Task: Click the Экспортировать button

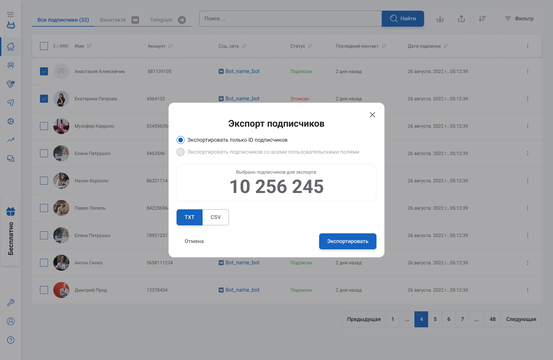Action: coord(347,241)
